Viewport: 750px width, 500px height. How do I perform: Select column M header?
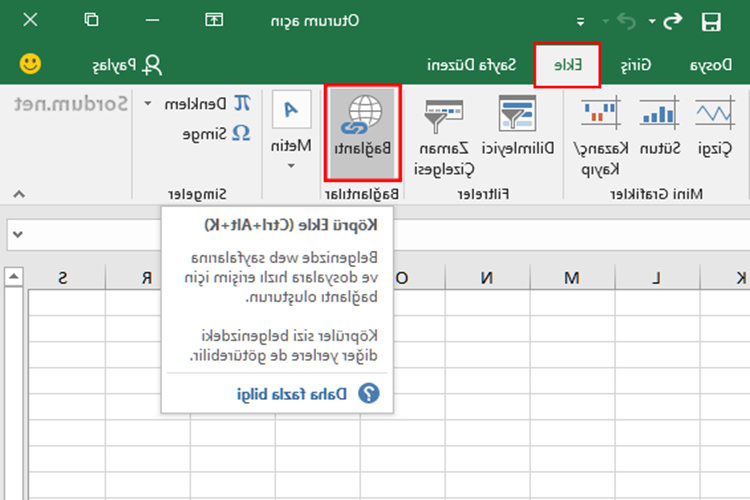tap(572, 278)
